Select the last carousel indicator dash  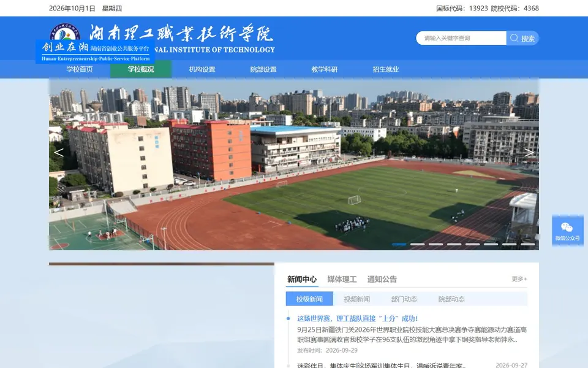[527, 244]
